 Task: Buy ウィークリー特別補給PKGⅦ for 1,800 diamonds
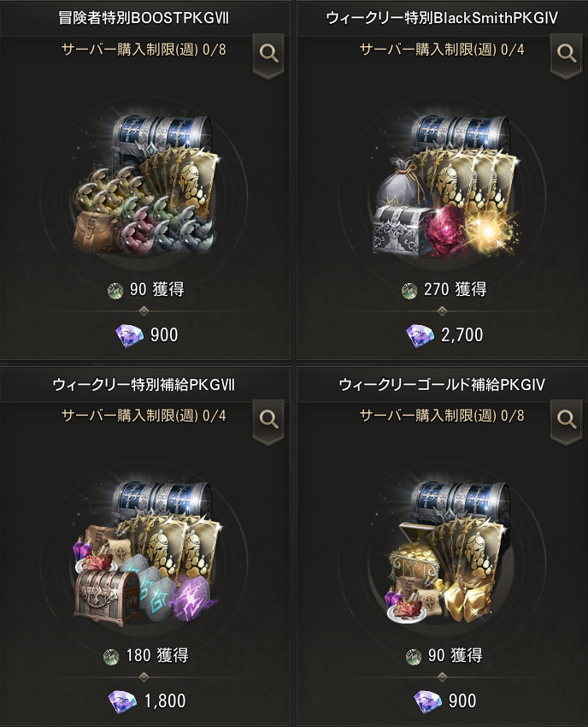pos(146,701)
